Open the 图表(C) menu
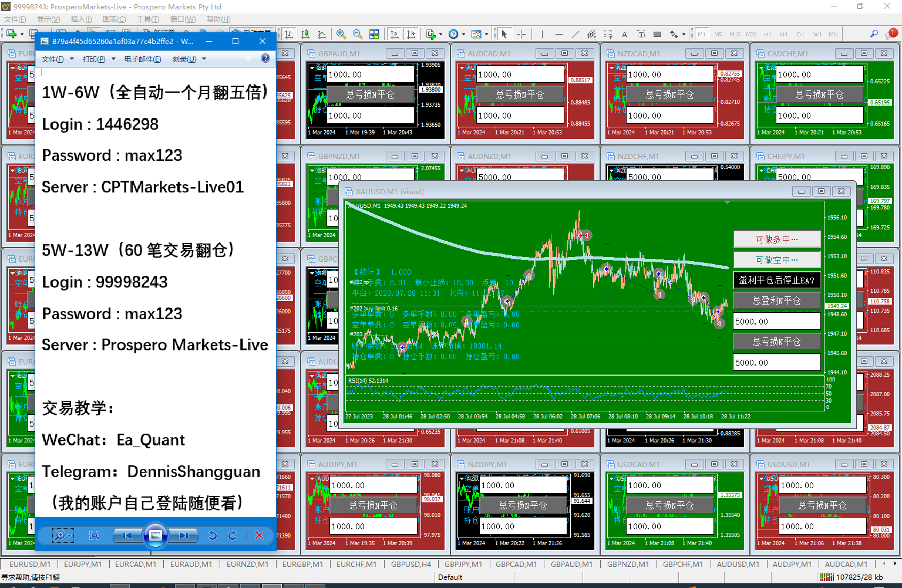Viewport: 902px width, 588px height. pos(114,19)
